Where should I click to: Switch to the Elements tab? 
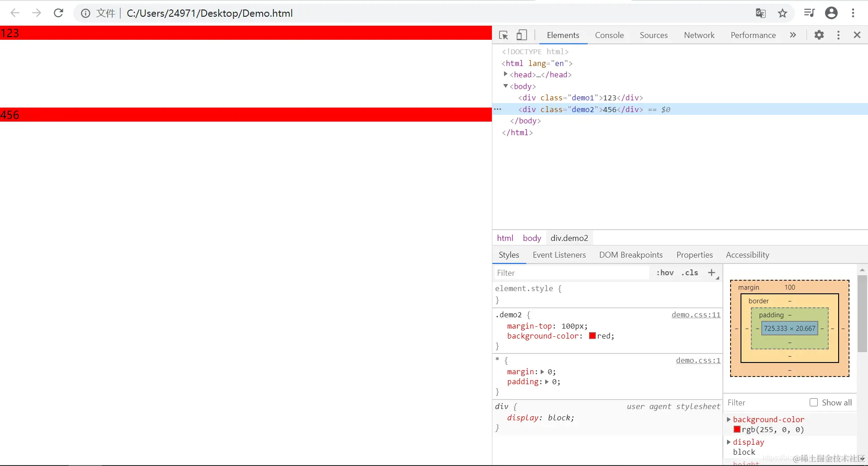[563, 35]
